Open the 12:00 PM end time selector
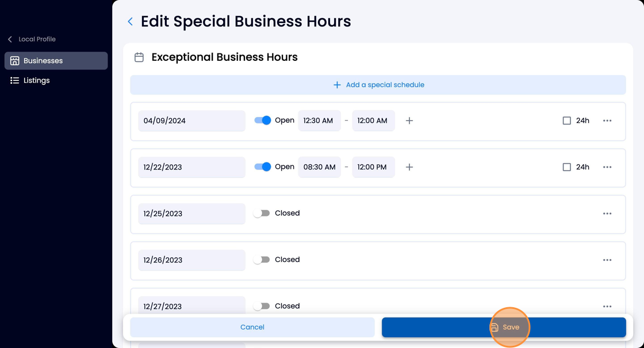This screenshot has height=348, width=644. pyautogui.click(x=373, y=167)
